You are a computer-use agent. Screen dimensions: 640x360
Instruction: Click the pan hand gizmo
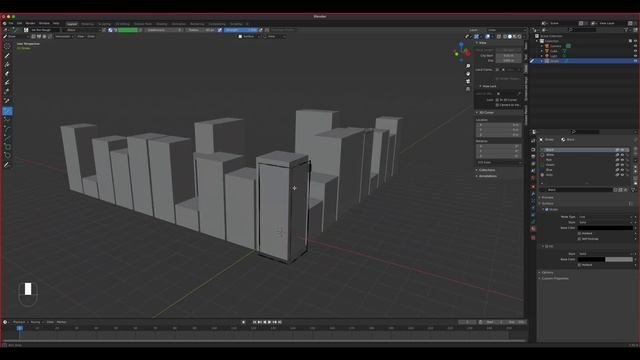click(x=468, y=74)
